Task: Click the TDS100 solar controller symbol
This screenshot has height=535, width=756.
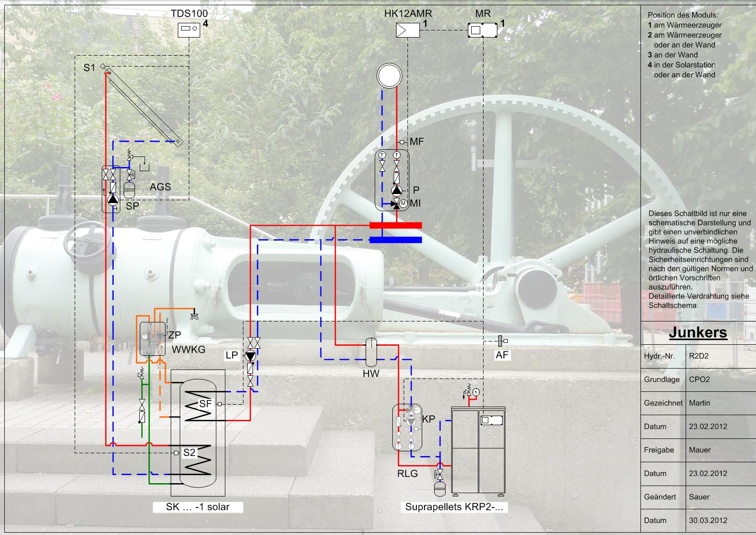Action: tap(189, 29)
